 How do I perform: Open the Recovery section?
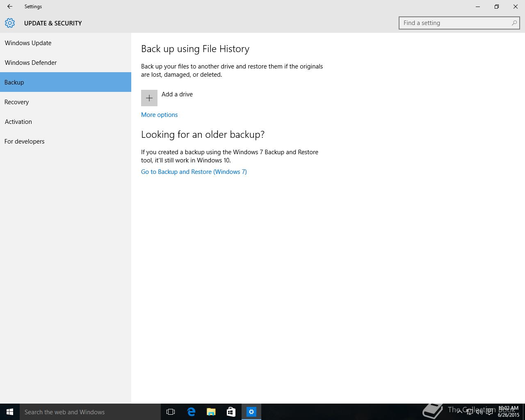pyautogui.click(x=66, y=102)
